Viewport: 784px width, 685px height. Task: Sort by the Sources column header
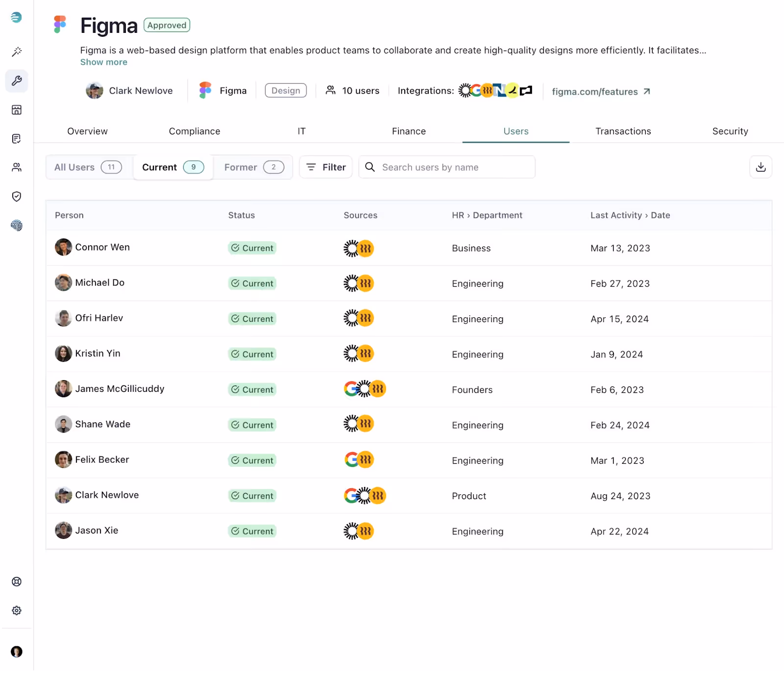click(361, 215)
